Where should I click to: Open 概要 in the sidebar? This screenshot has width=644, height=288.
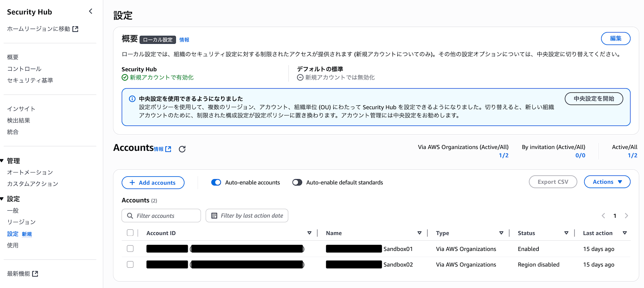tap(13, 57)
